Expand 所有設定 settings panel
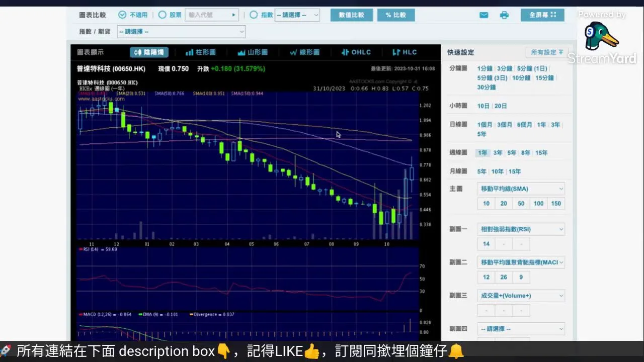This screenshot has width=644, height=362. tap(546, 52)
